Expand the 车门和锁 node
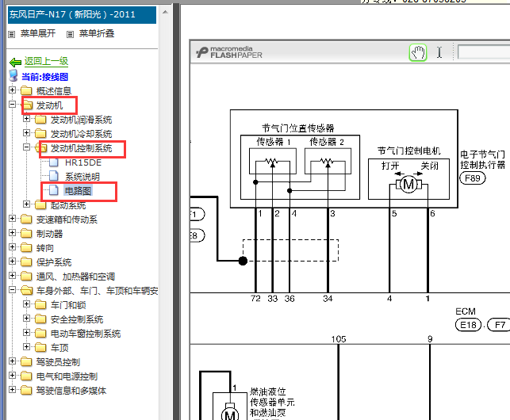510x420 pixels. (27, 304)
